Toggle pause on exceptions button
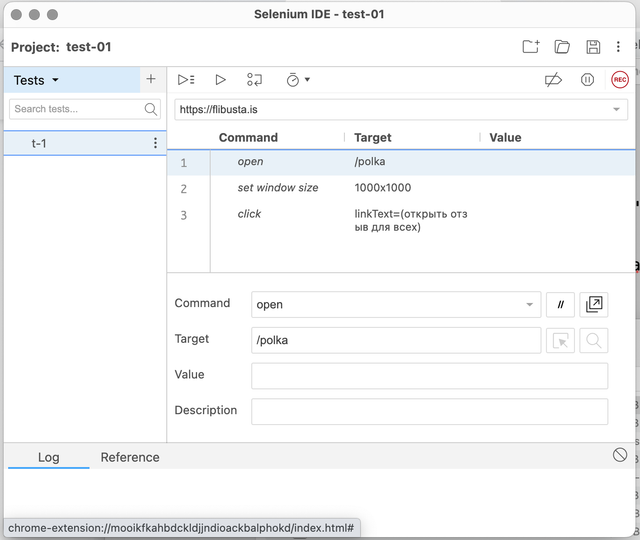This screenshot has height=540, width=640. point(588,80)
